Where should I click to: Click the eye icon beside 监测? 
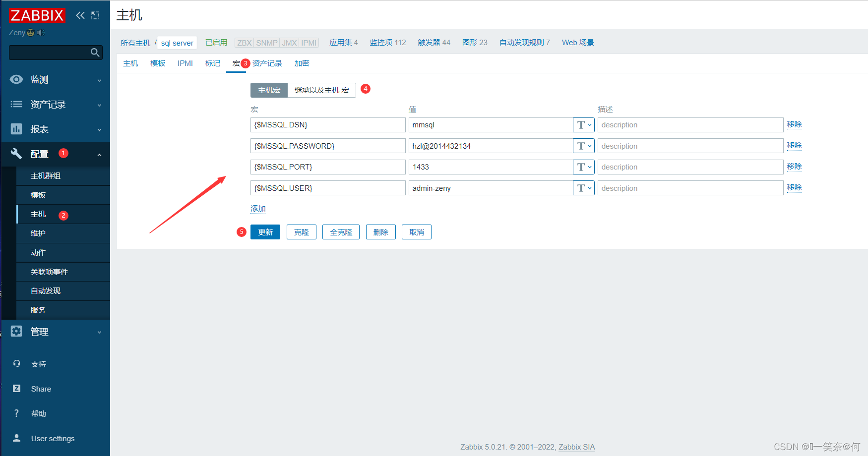tap(16, 79)
